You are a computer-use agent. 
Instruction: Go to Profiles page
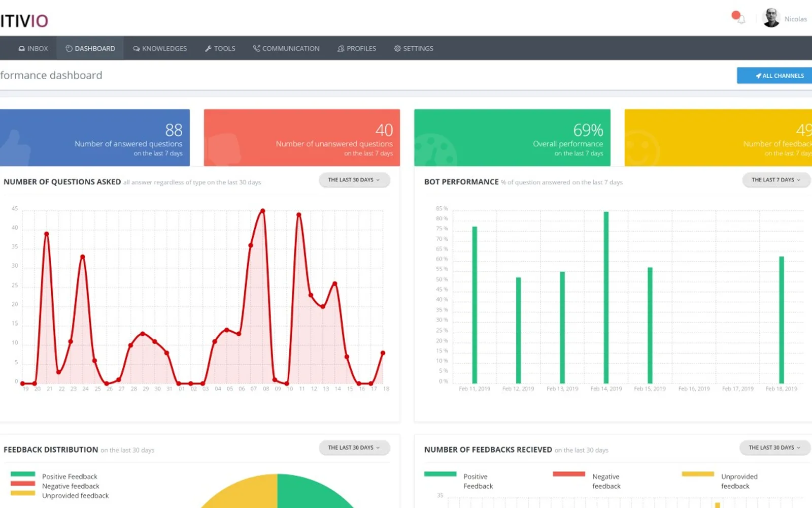[x=357, y=48]
